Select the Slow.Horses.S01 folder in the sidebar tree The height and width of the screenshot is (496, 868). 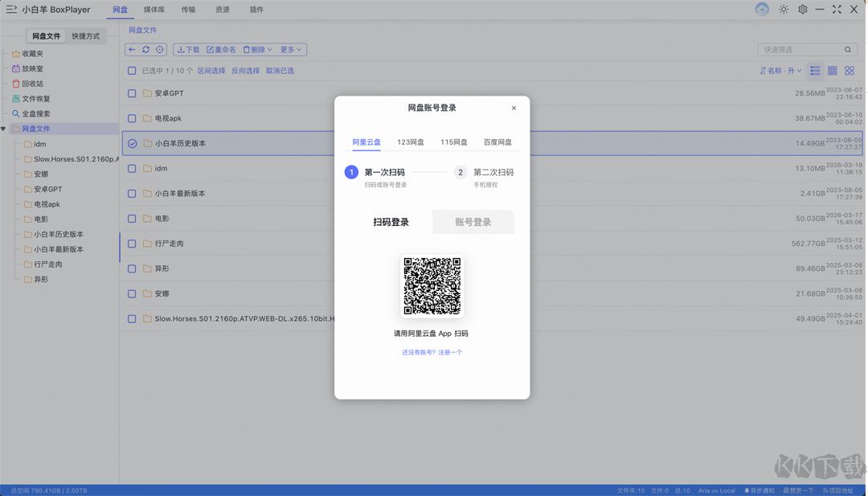[x=71, y=159]
